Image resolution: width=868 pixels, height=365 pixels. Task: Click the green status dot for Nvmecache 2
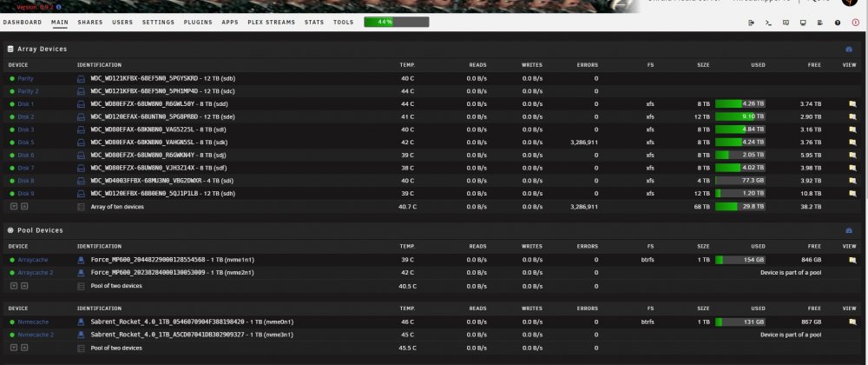pyautogui.click(x=12, y=335)
